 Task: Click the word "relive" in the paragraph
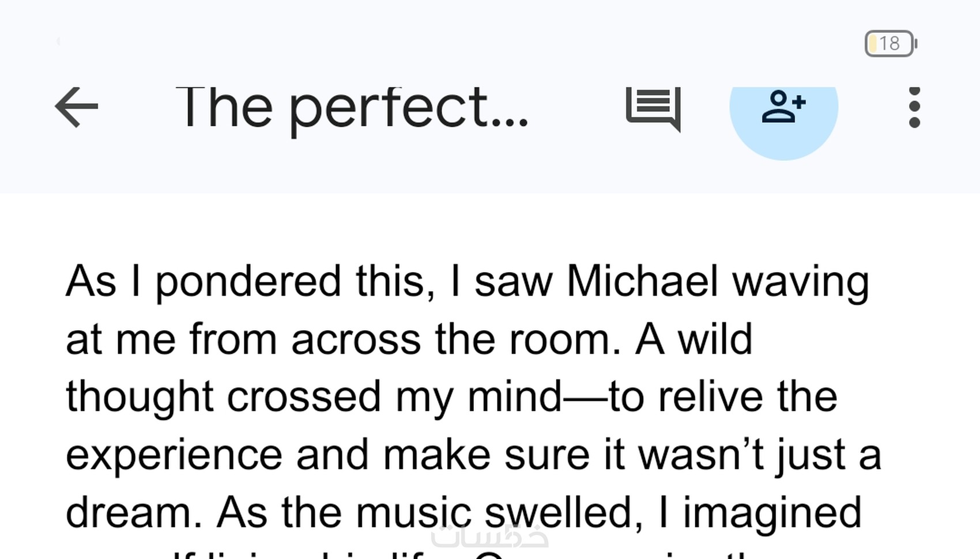coord(710,397)
